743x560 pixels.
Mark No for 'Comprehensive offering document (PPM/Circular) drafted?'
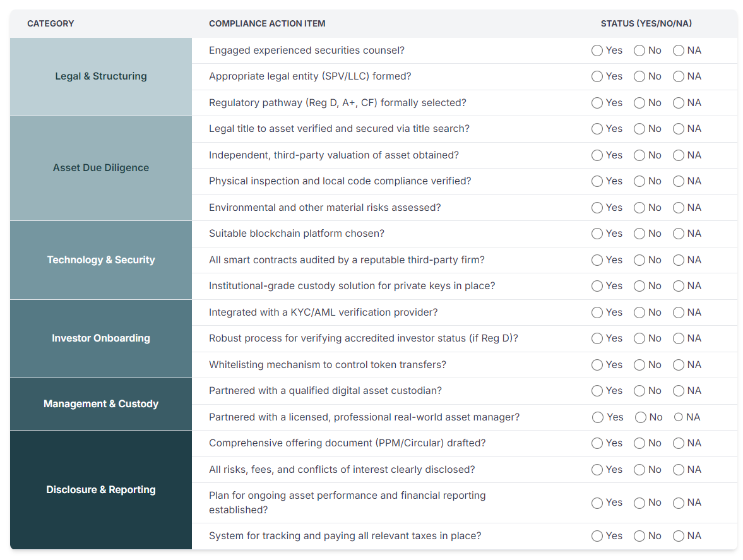(639, 443)
